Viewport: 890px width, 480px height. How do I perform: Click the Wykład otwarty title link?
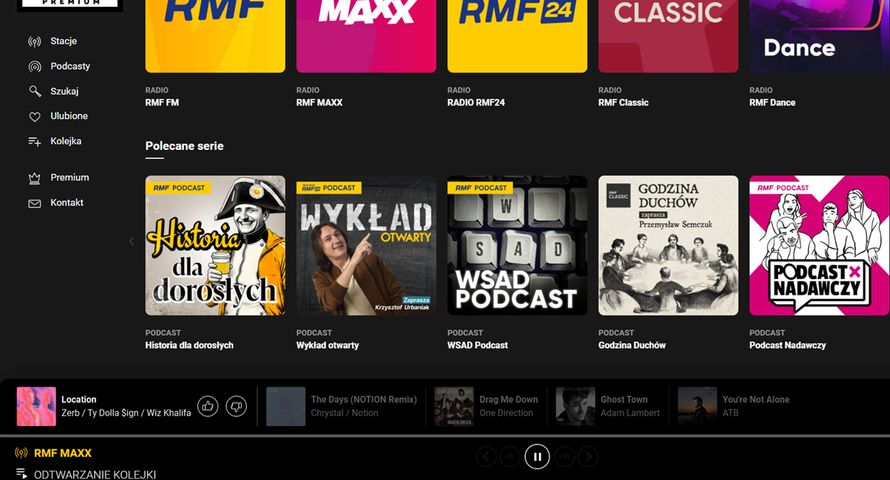click(328, 345)
